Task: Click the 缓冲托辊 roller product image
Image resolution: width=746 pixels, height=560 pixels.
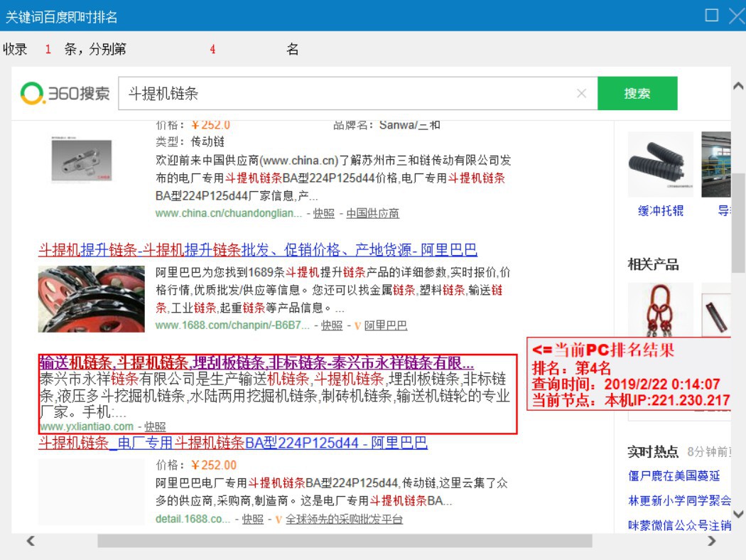Action: [660, 164]
